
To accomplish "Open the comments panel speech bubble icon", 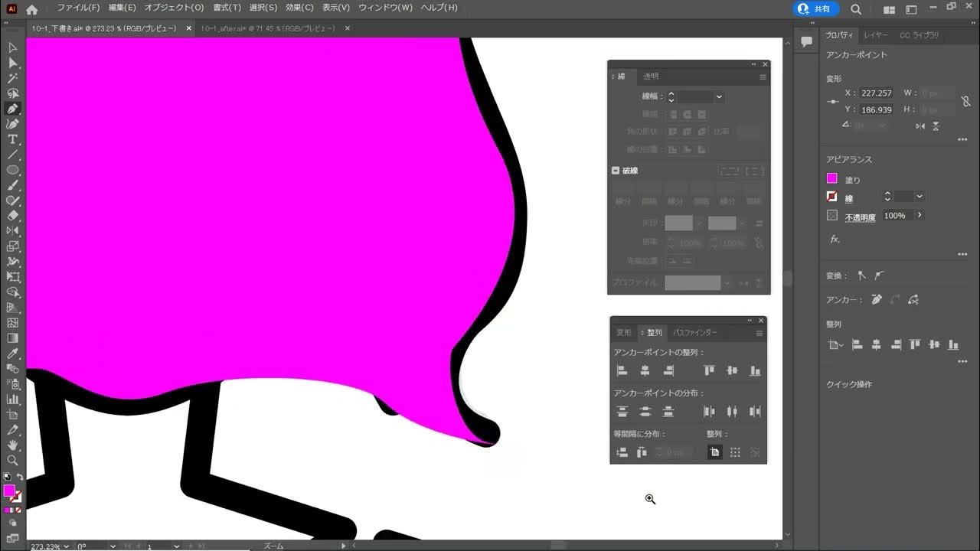I will click(806, 42).
